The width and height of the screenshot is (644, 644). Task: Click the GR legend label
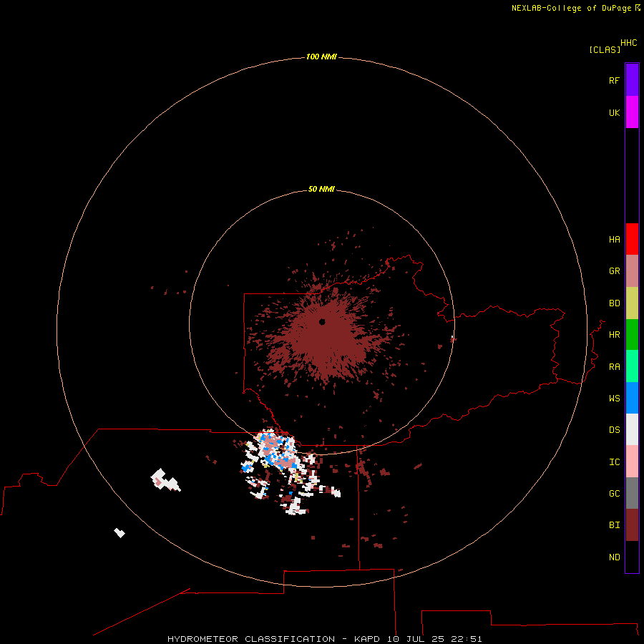pyautogui.click(x=614, y=271)
